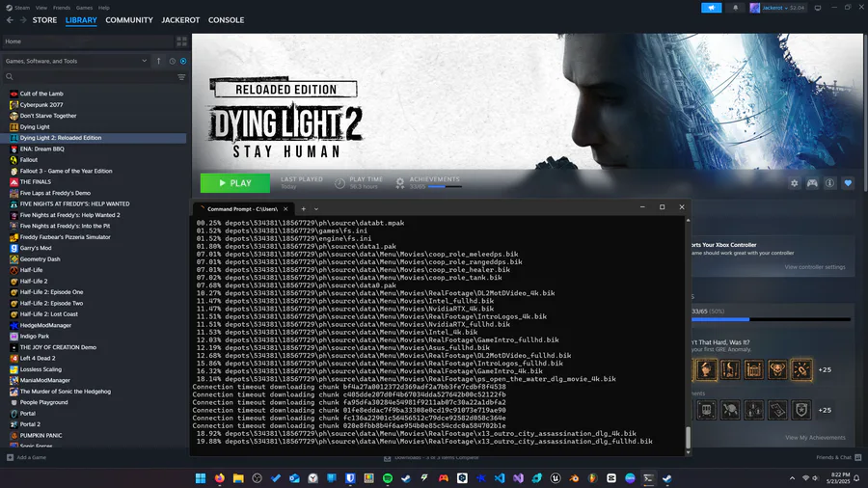Show the +25 more locked achievements

(825, 410)
